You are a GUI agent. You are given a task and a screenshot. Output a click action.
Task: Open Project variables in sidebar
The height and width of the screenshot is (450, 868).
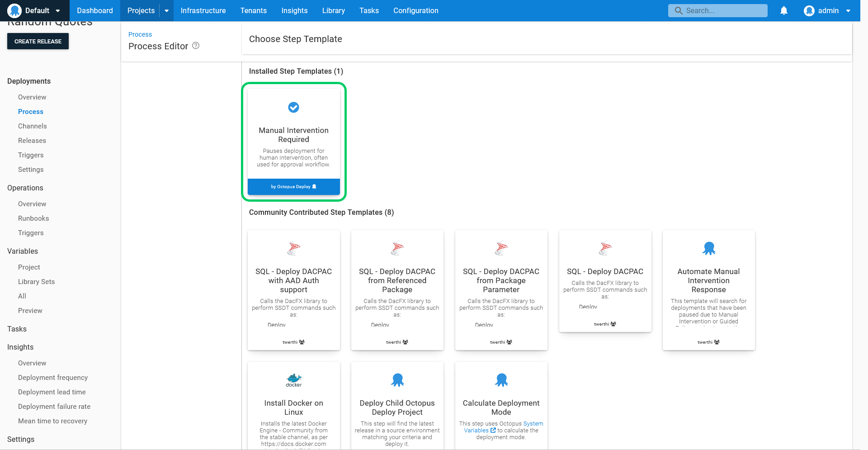(x=29, y=267)
